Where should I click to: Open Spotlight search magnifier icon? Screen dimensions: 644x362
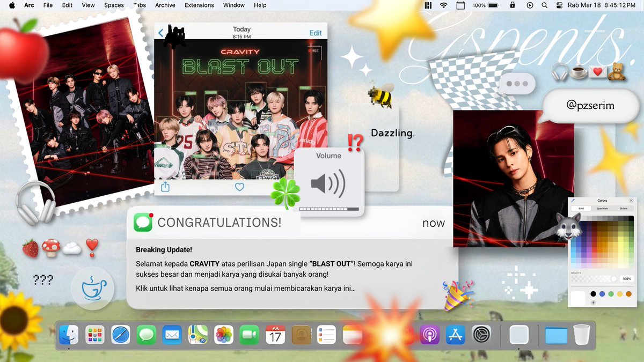[x=545, y=5]
